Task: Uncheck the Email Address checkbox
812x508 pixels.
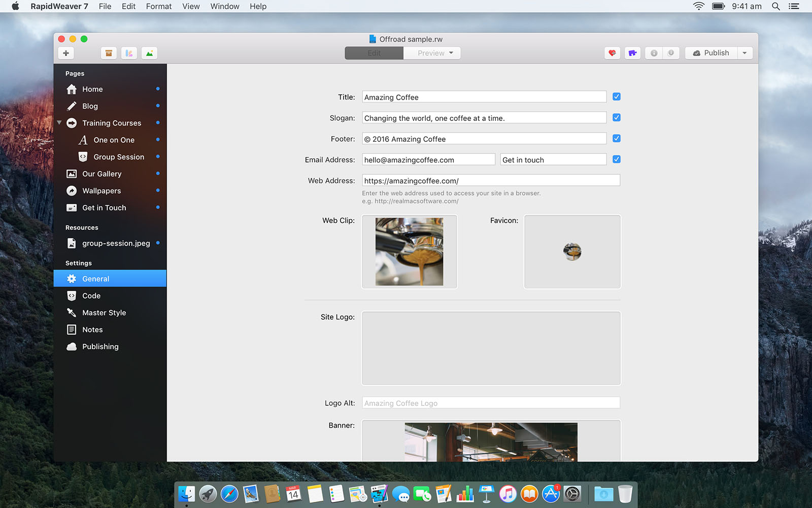Action: tap(616, 159)
